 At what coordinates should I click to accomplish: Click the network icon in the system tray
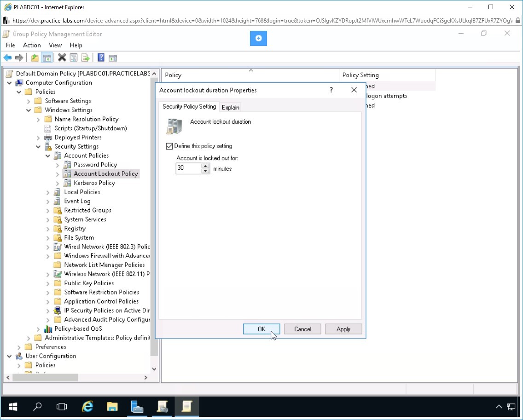pos(511,406)
